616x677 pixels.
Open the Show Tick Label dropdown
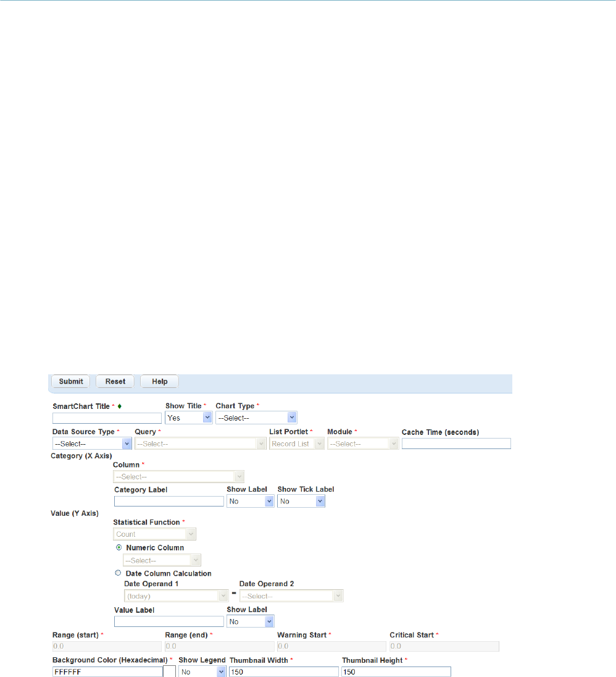[301, 502]
